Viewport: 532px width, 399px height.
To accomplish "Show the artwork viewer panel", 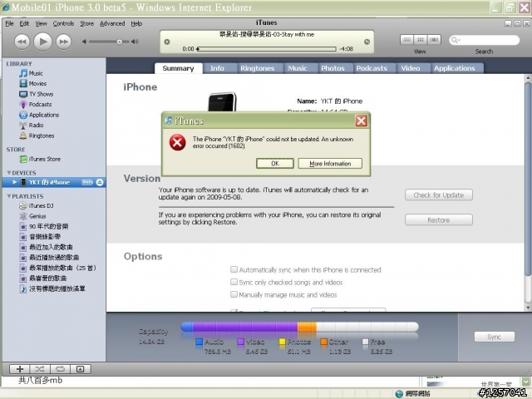I will (81, 369).
